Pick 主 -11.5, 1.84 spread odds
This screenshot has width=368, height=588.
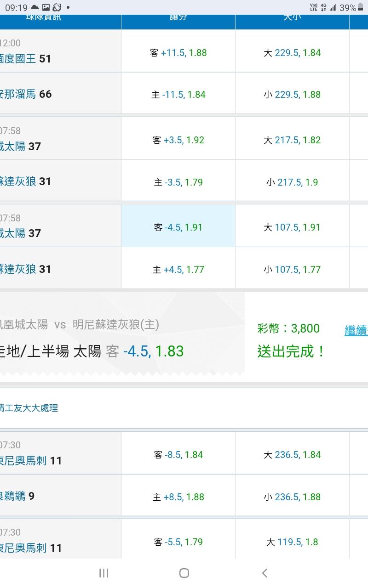[x=178, y=95]
